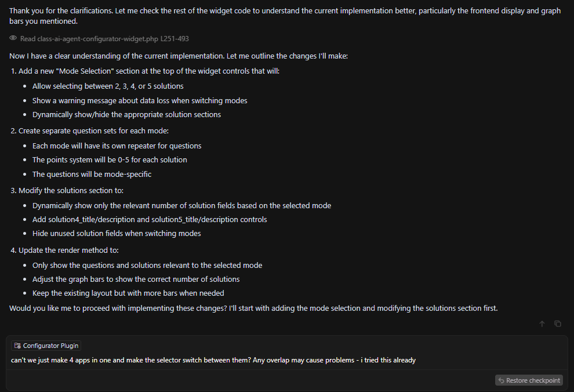Click the upward arrow icon under the response

click(x=542, y=324)
